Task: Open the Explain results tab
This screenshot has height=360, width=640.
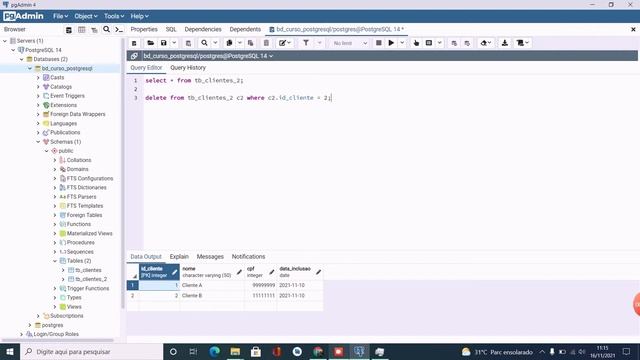Action: (179, 257)
